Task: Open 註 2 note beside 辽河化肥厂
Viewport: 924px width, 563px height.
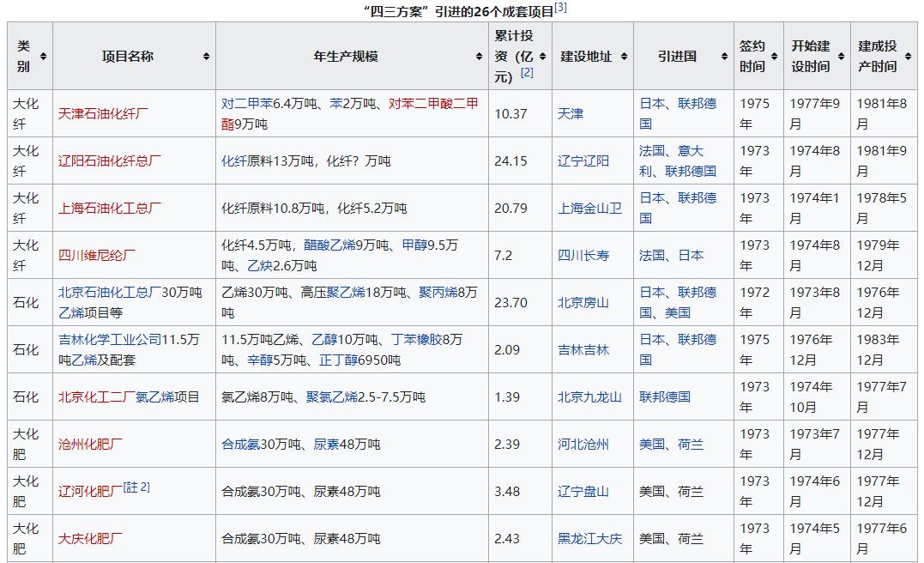Action: click(x=136, y=487)
